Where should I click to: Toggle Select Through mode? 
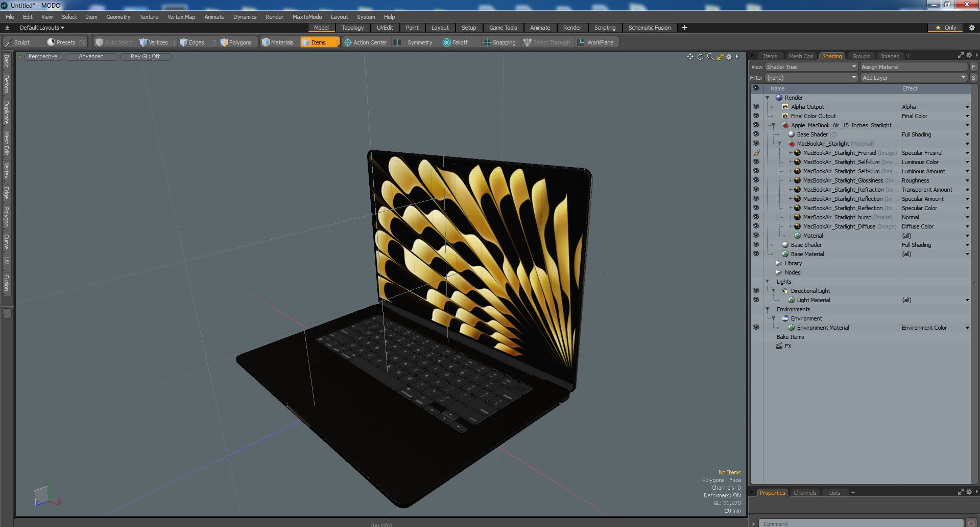pos(547,42)
